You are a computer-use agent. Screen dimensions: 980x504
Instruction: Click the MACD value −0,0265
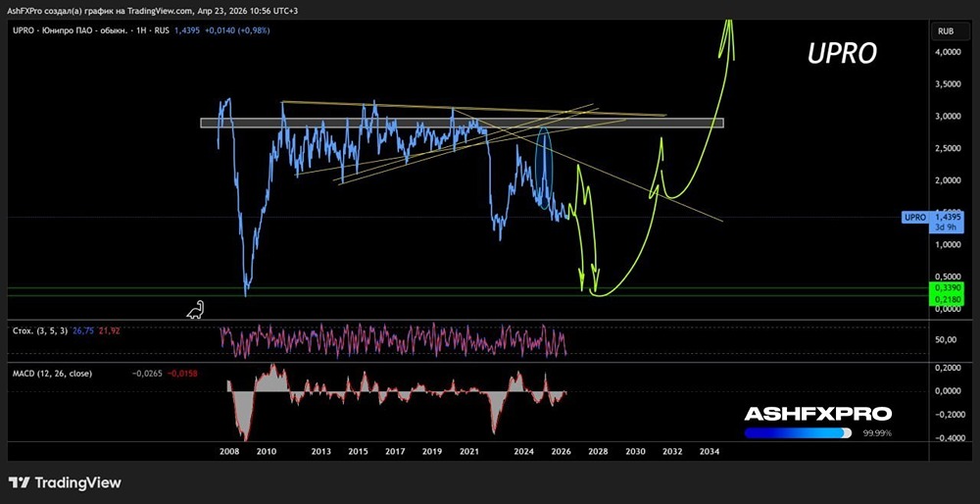(148, 374)
